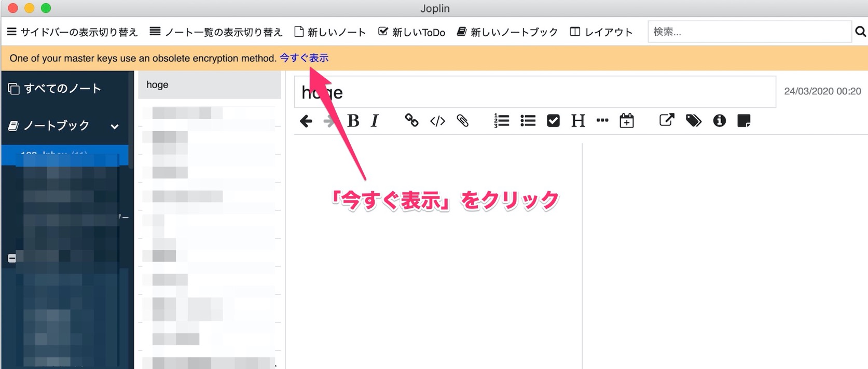Insert a bulleted list
This screenshot has width=868, height=369.
pyautogui.click(x=528, y=121)
